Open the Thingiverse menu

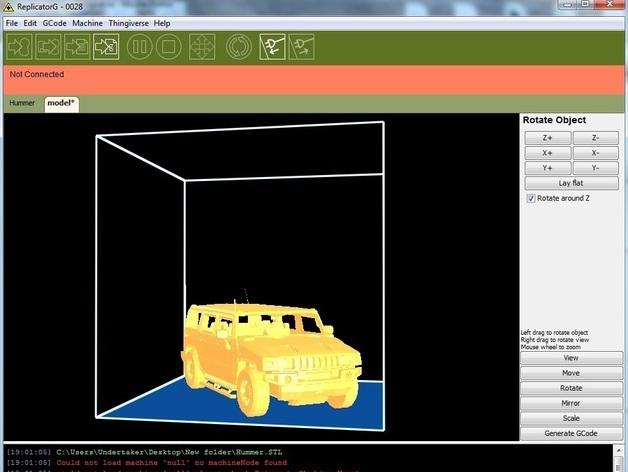[129, 23]
